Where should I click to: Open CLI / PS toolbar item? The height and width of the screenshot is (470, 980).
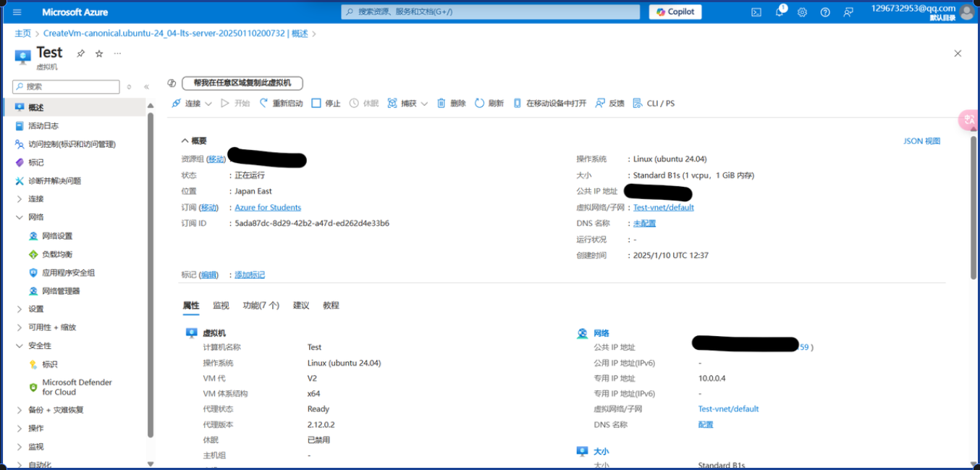tap(654, 104)
